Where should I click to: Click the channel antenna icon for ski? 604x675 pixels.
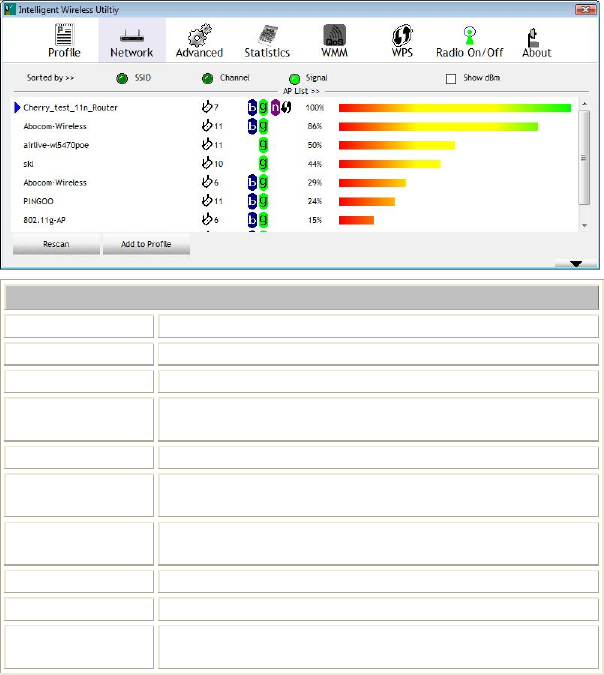(x=207, y=162)
